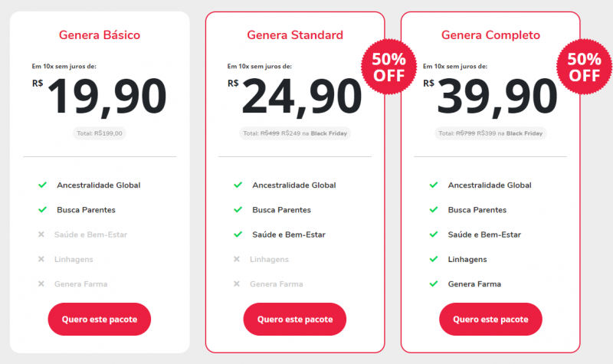This screenshot has width=613, height=364.
Task: Click the R$399 Black Friday total in Completo
Action: point(490,133)
